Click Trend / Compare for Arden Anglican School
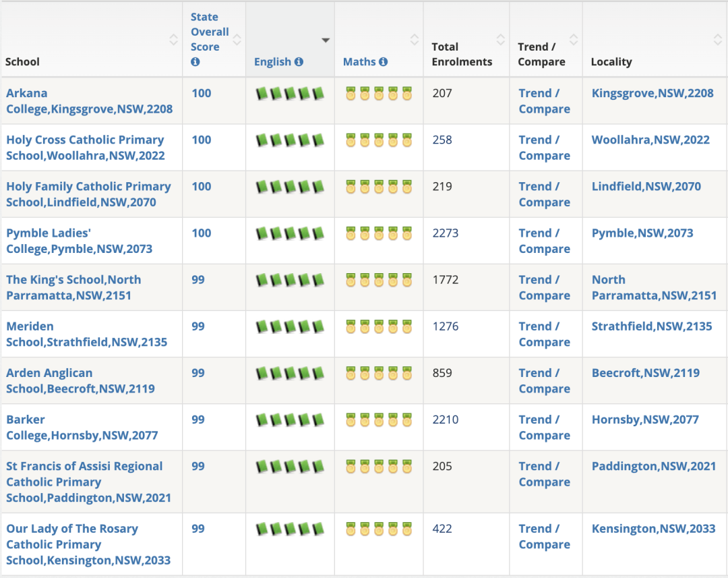Viewport: 728px width, 578px height. pos(545,380)
